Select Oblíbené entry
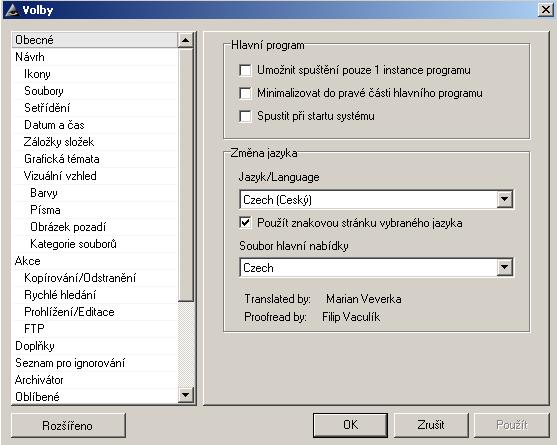 tap(94, 397)
